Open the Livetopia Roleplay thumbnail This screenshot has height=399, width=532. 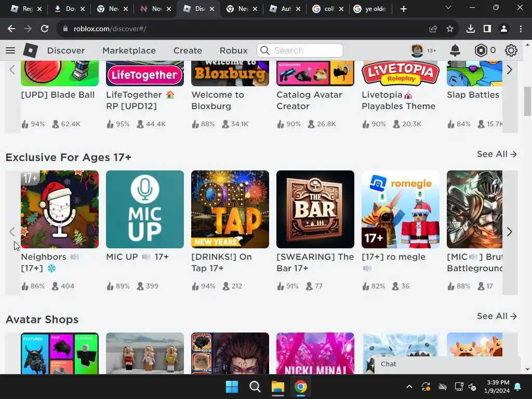coord(401,73)
